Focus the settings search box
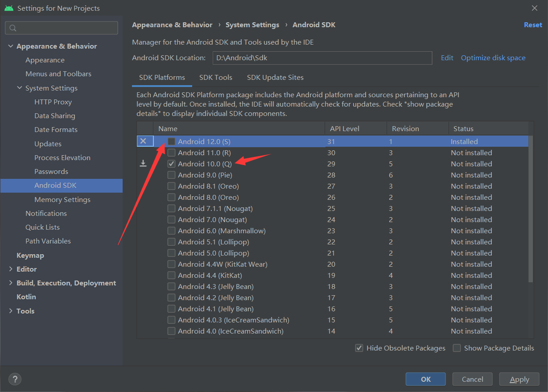548x392 pixels. pos(62,28)
